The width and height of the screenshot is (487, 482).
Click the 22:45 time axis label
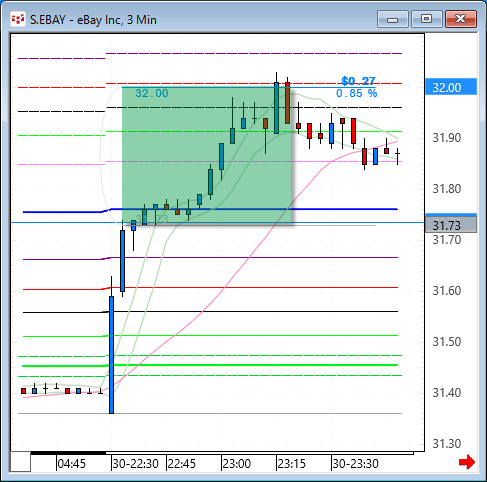(181, 464)
